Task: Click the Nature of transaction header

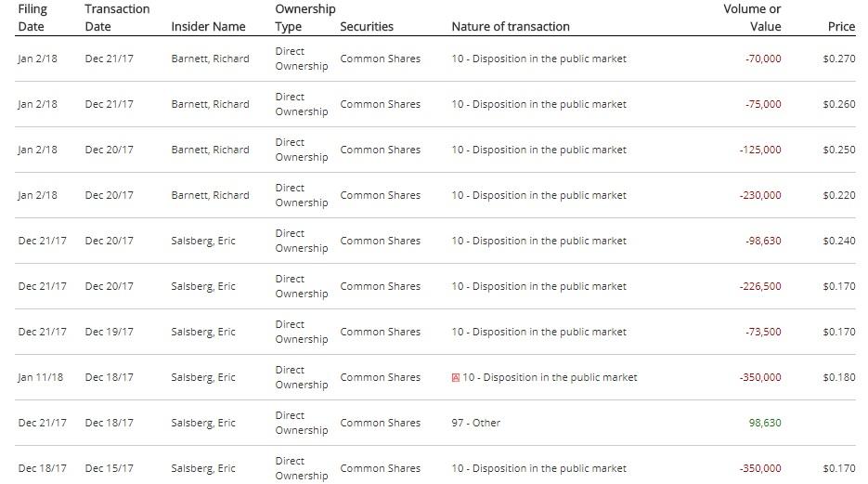Action: [511, 27]
